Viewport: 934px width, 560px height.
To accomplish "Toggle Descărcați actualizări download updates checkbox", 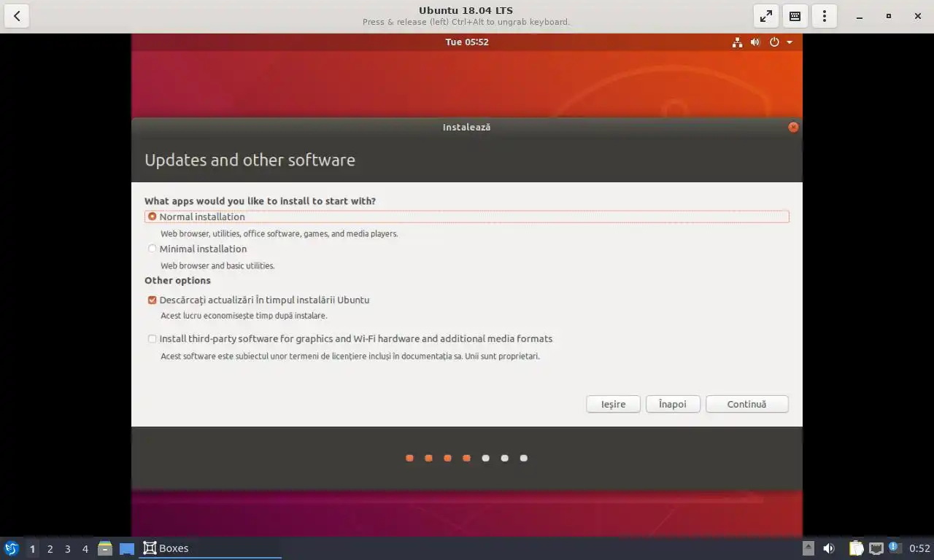I will pos(152,300).
